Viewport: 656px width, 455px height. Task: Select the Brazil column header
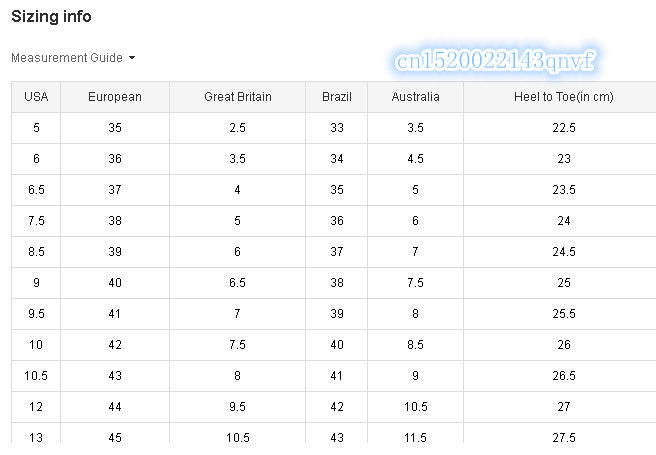point(337,97)
